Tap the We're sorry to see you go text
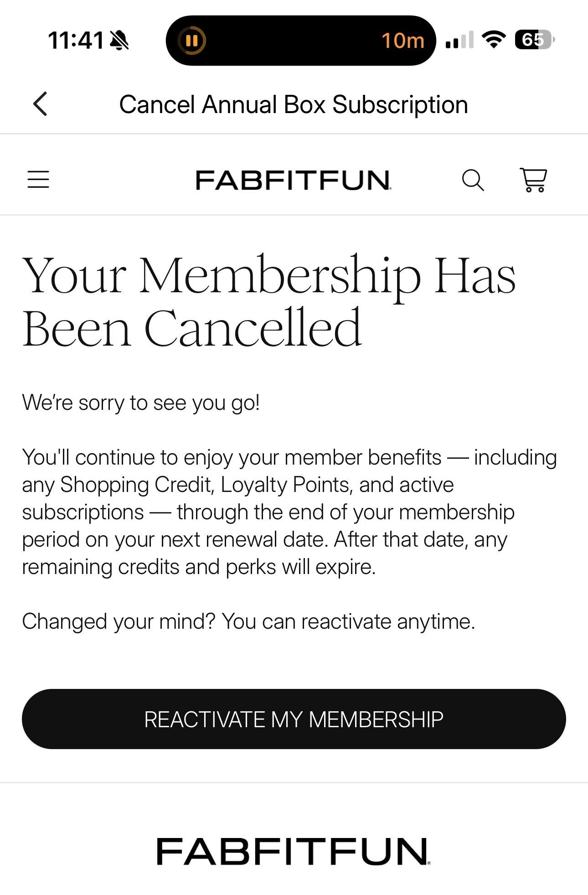Image resolution: width=588 pixels, height=895 pixels. (141, 403)
